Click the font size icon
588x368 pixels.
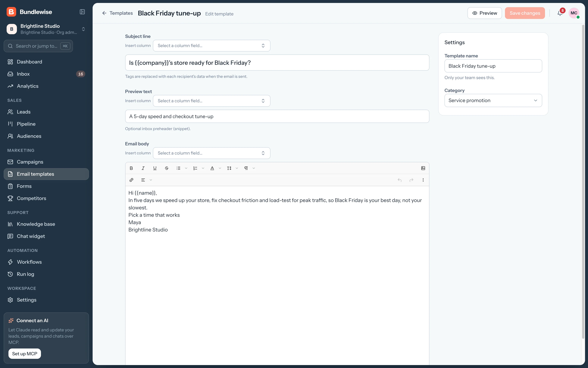tap(229, 168)
